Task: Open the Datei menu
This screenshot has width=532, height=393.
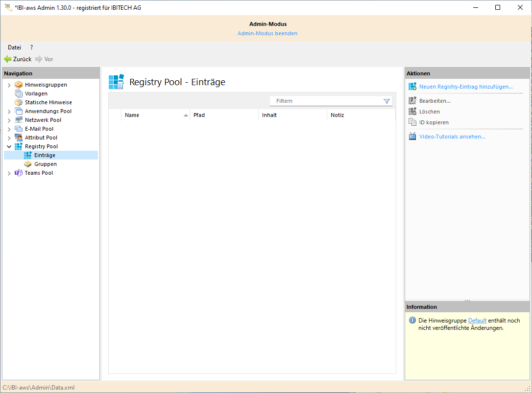Action: coord(14,47)
